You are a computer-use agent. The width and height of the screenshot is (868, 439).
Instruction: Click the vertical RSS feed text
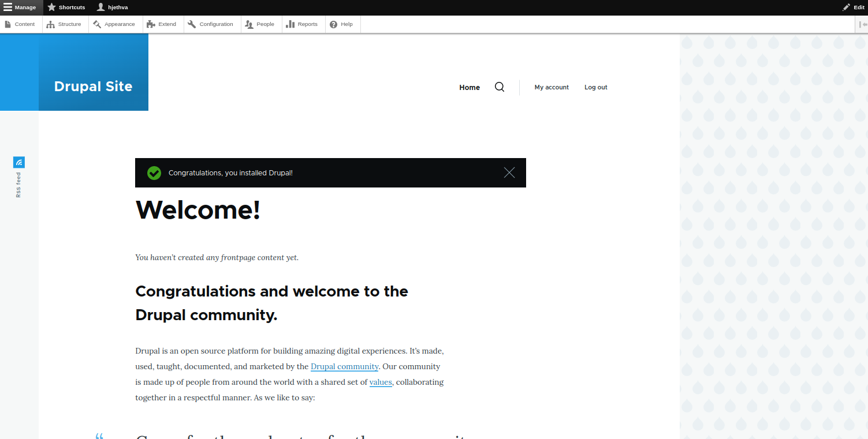pyautogui.click(x=18, y=185)
